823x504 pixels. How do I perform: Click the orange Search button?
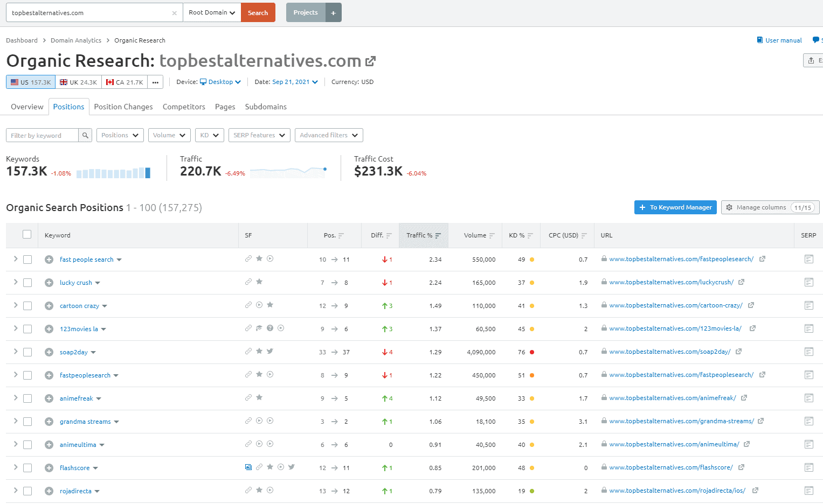coord(258,12)
